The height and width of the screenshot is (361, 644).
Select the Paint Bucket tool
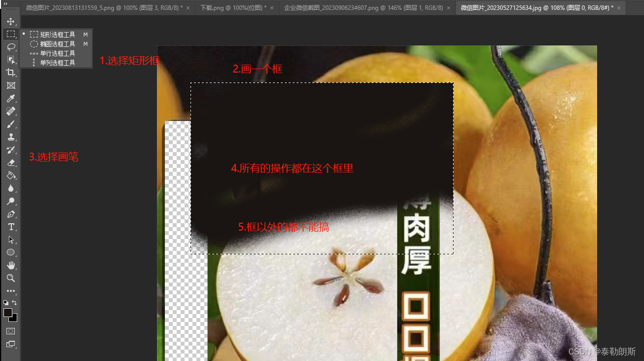11,175
